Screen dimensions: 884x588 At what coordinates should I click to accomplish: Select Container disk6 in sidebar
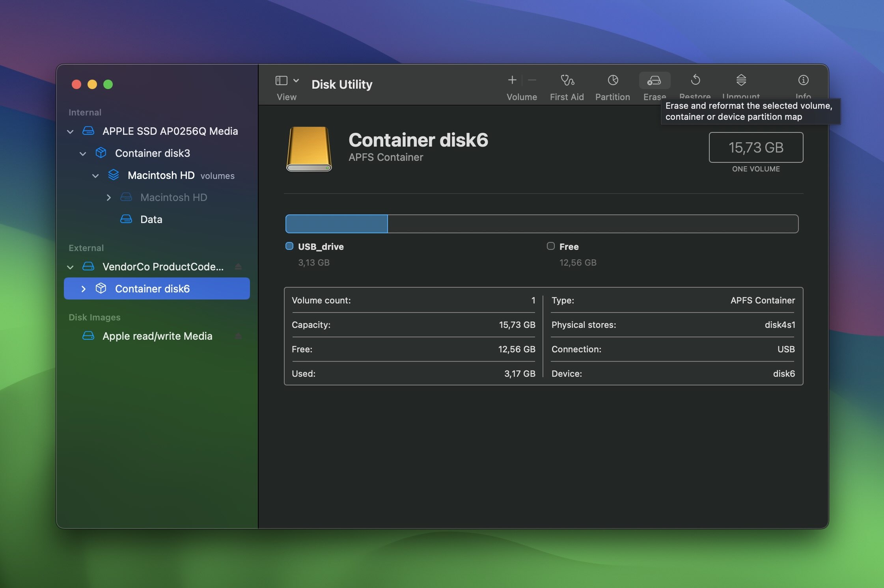coord(157,288)
